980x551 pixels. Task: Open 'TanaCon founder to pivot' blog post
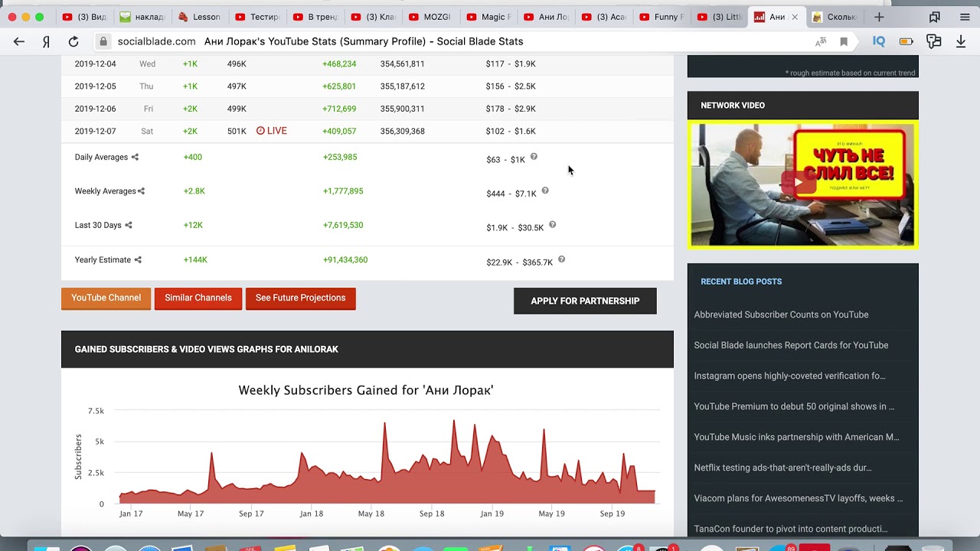(x=791, y=529)
